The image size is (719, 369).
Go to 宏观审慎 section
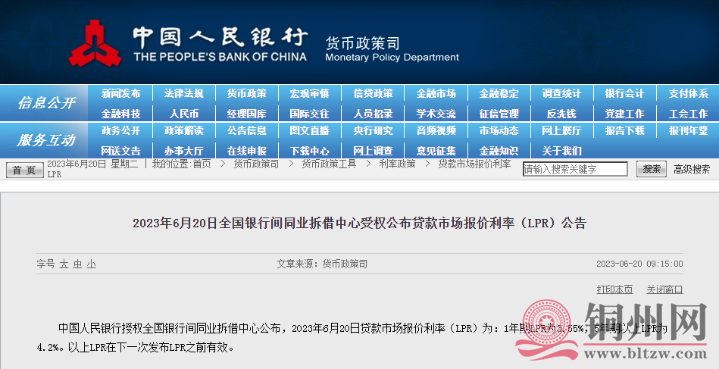tap(310, 94)
